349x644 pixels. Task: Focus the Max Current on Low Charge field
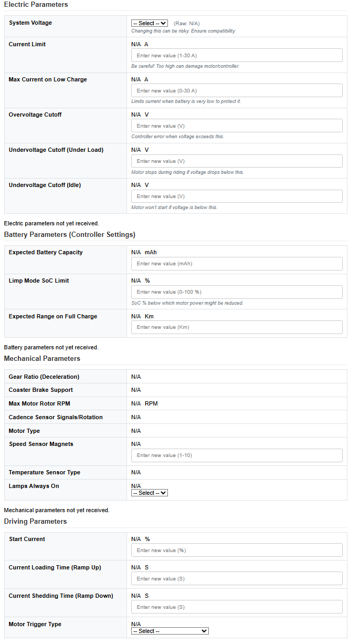(x=237, y=90)
